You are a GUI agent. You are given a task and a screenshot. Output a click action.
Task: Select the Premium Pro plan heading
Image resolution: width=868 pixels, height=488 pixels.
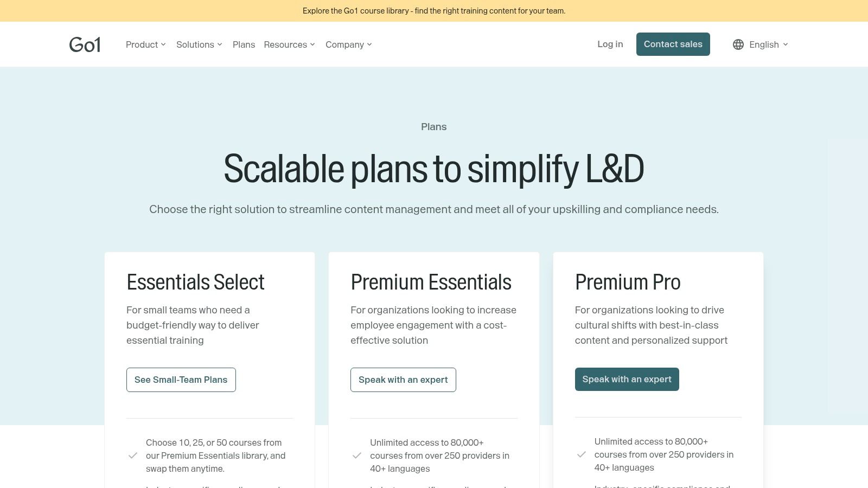pos(628,282)
